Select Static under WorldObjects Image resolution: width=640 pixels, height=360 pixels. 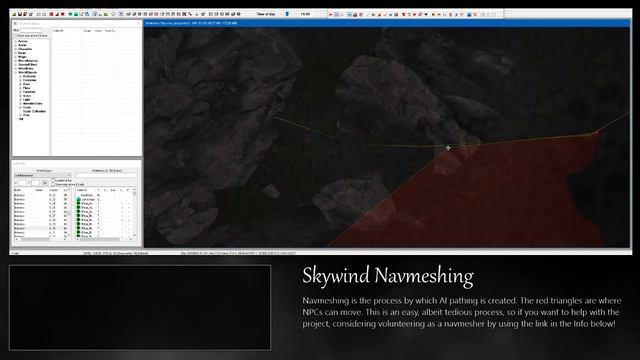pyautogui.click(x=27, y=107)
